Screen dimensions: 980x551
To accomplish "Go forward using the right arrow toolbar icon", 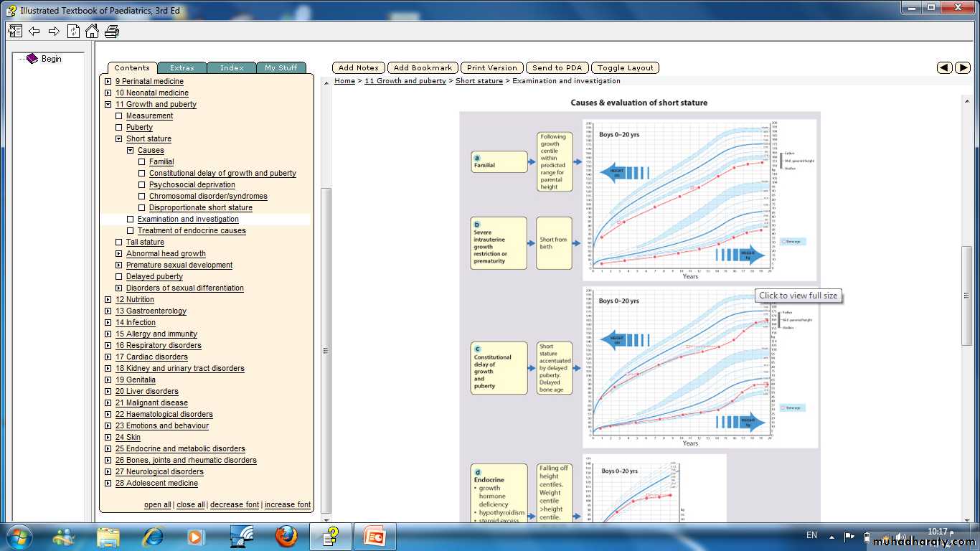I will 54,31.
